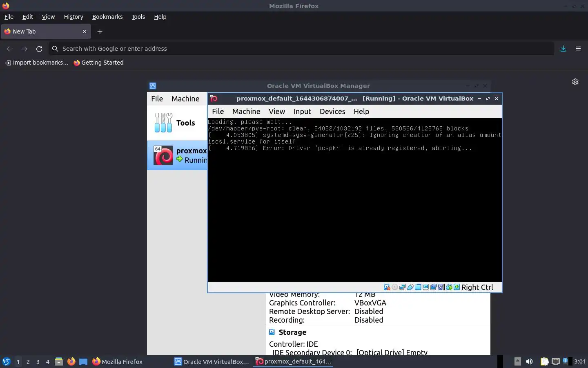Click the Firefox back arrow button
This screenshot has height=368, width=588.
pos(10,49)
